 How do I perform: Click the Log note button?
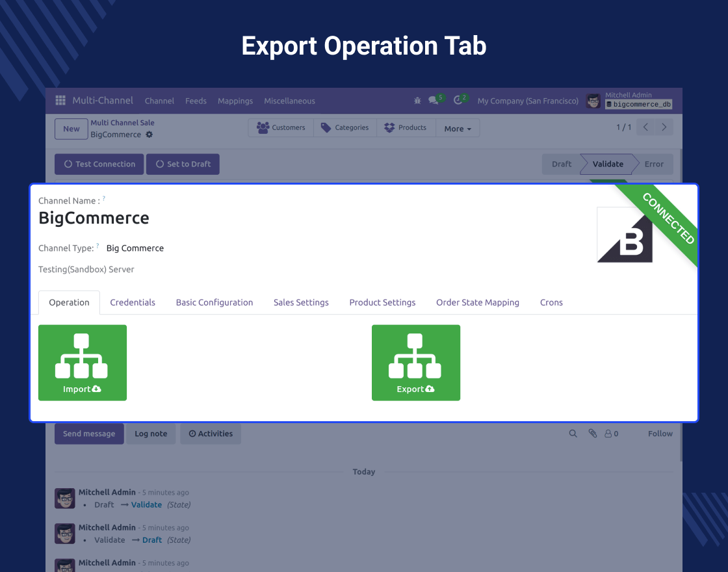click(151, 434)
